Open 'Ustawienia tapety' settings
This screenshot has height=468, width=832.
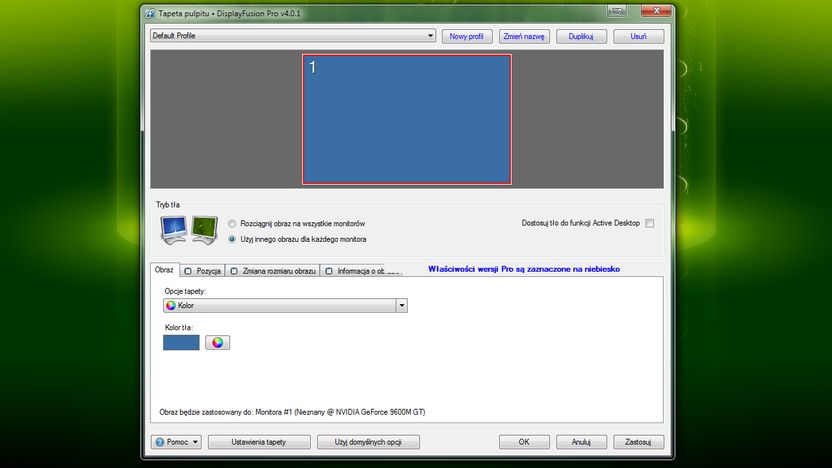click(259, 442)
